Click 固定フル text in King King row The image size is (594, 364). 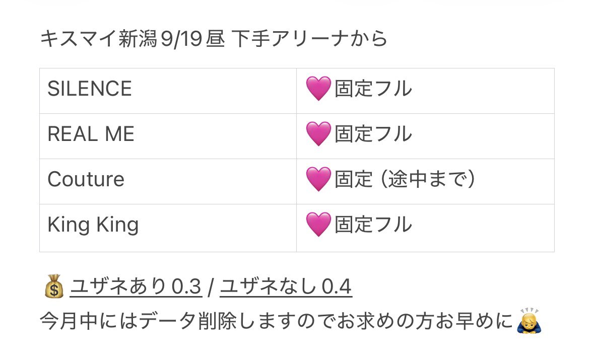point(373,225)
